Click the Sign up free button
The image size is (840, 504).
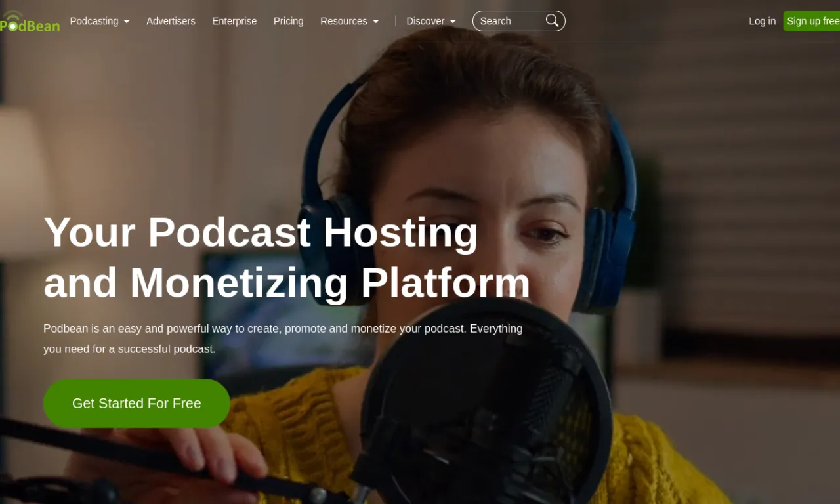coord(812,21)
